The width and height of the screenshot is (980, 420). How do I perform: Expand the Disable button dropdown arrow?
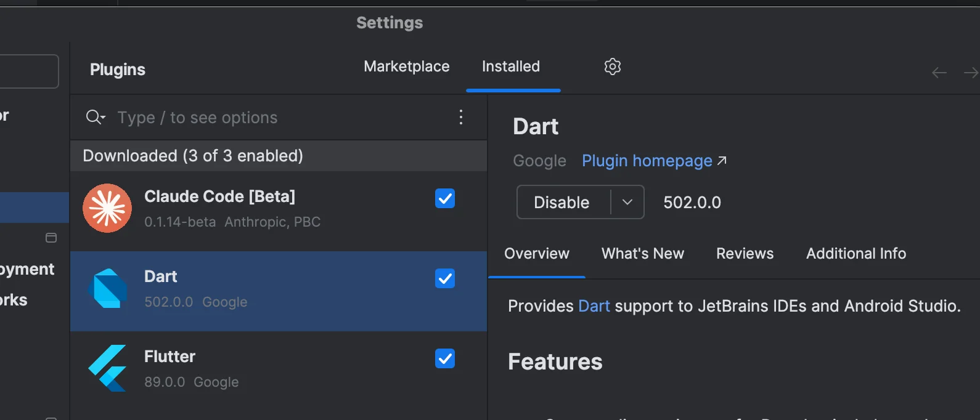[627, 202]
